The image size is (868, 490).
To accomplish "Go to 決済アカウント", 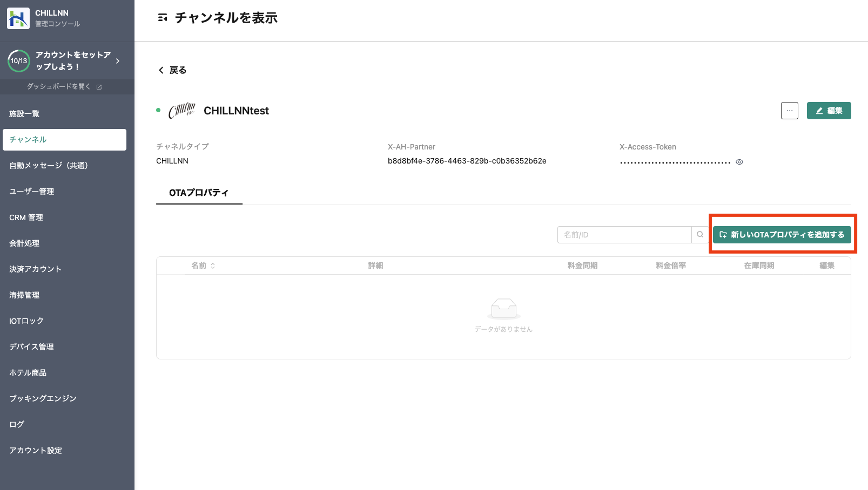I will tap(64, 269).
